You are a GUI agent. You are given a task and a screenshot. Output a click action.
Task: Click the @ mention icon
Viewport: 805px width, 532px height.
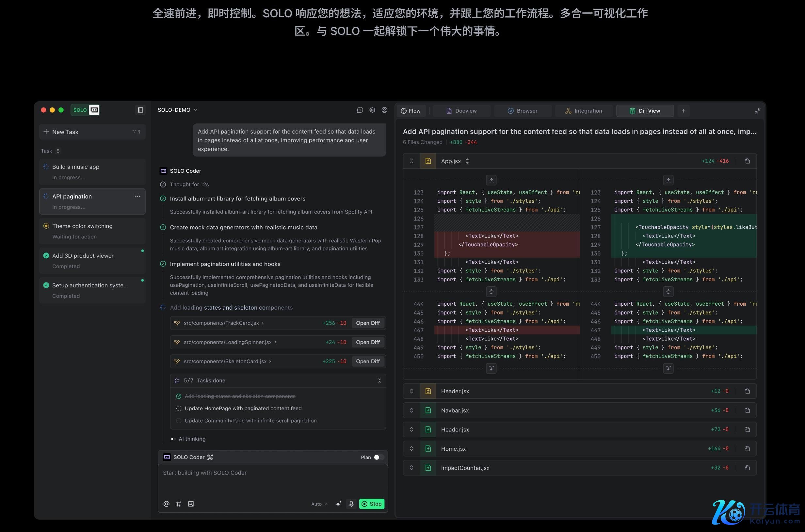(166, 504)
